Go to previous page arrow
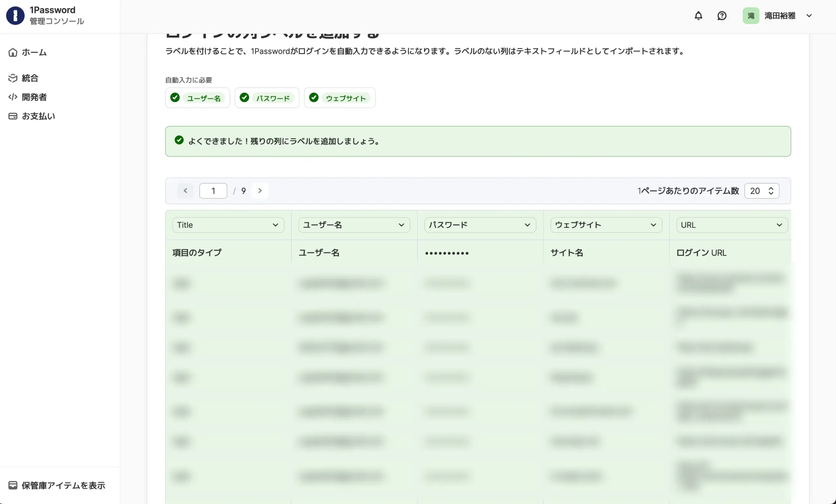Image resolution: width=836 pixels, height=504 pixels. [185, 191]
